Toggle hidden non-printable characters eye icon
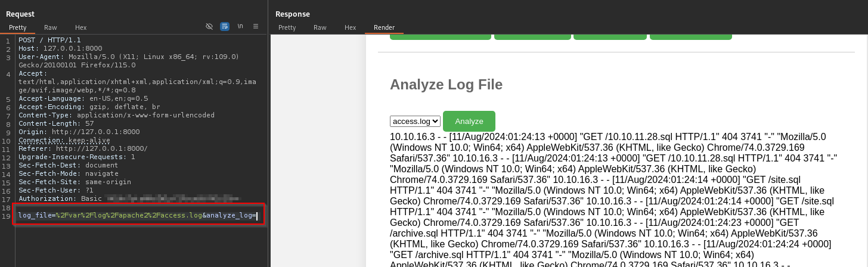Screen dimensions: 868x267 click(209, 27)
